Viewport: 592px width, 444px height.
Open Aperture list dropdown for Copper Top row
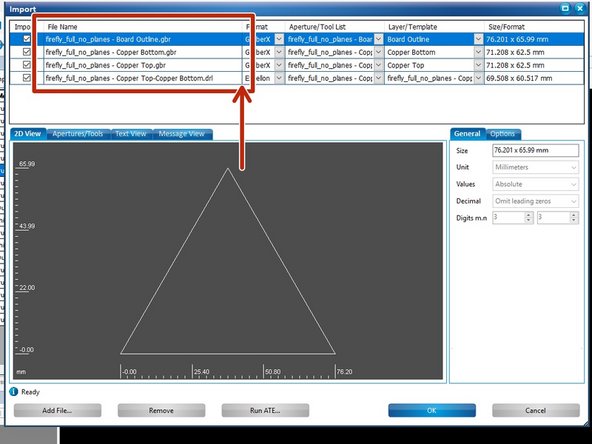tap(379, 65)
